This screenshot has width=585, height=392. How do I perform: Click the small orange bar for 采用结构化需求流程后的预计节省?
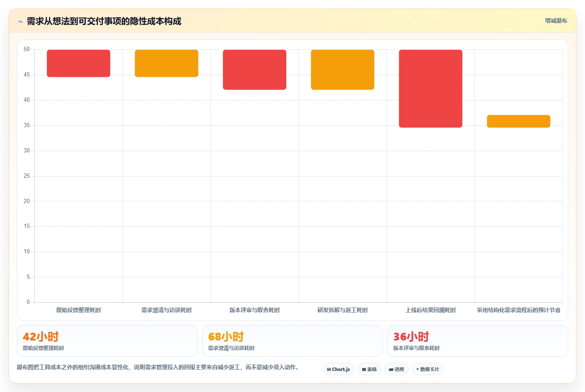[x=518, y=121]
